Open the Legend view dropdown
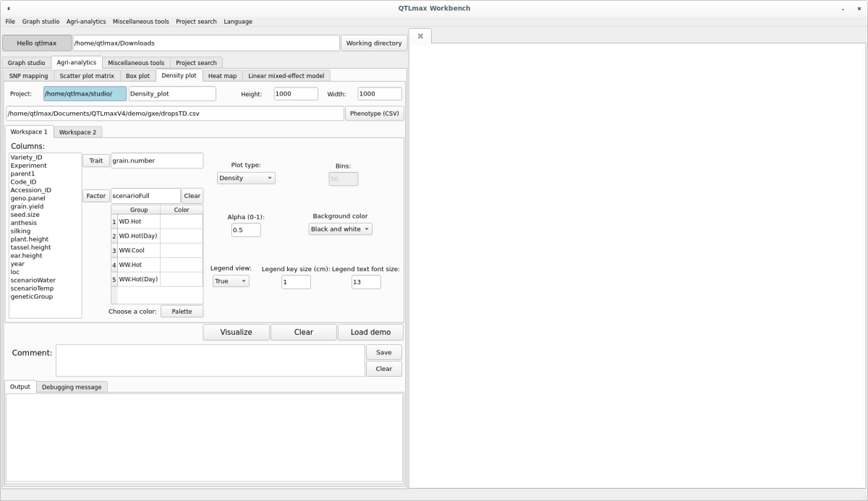Image resolution: width=868 pixels, height=501 pixels. 231,281
